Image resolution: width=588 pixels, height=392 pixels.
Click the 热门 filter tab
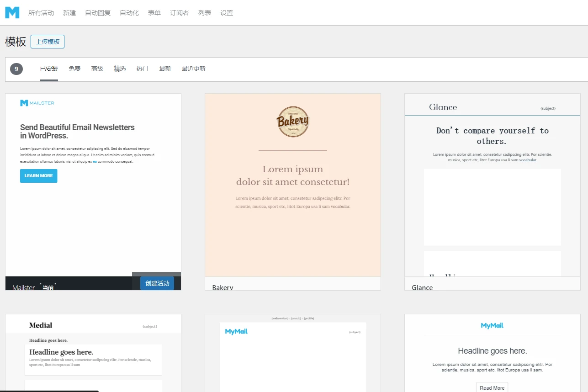pos(142,69)
